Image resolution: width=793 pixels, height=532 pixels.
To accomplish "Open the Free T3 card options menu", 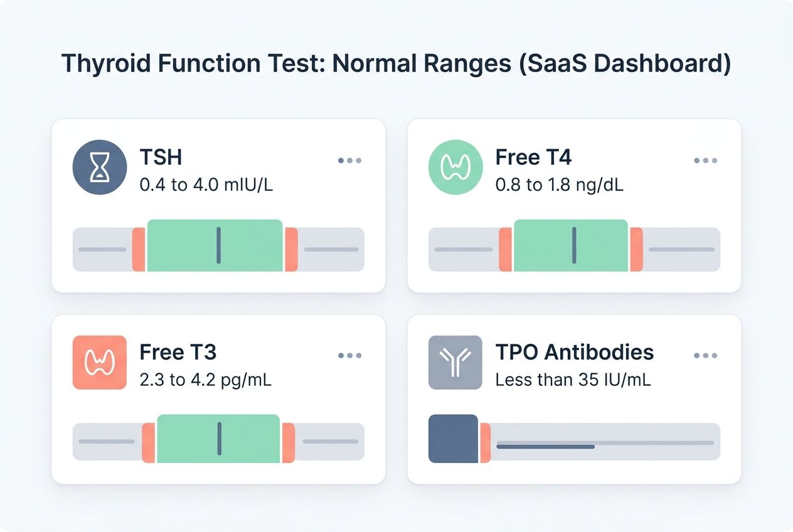I will pos(349,356).
